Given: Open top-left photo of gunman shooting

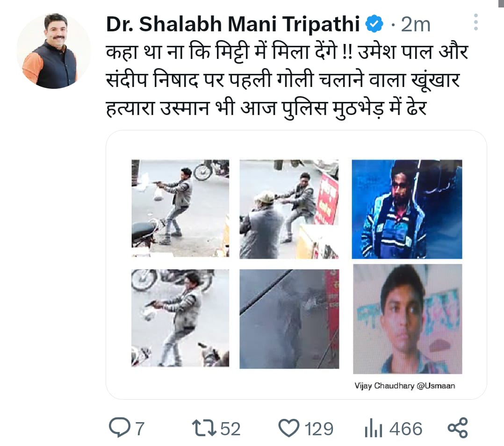Looking at the screenshot, I should (180, 208).
